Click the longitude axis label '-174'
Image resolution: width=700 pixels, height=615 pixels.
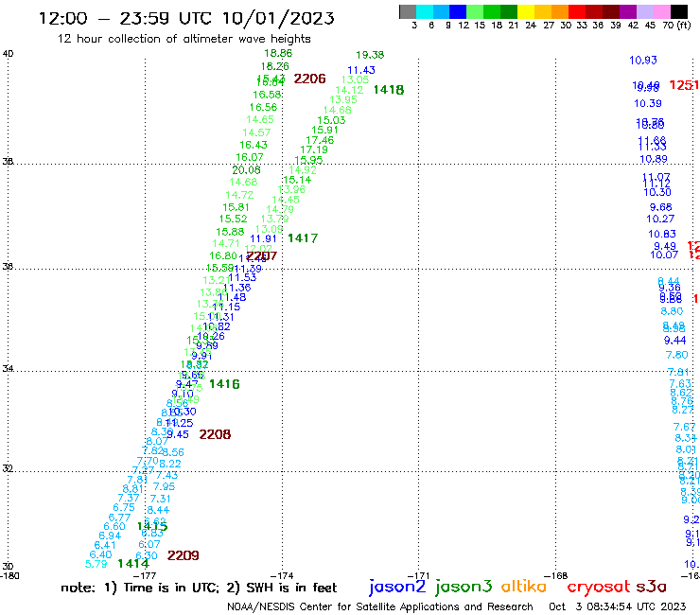282,576
